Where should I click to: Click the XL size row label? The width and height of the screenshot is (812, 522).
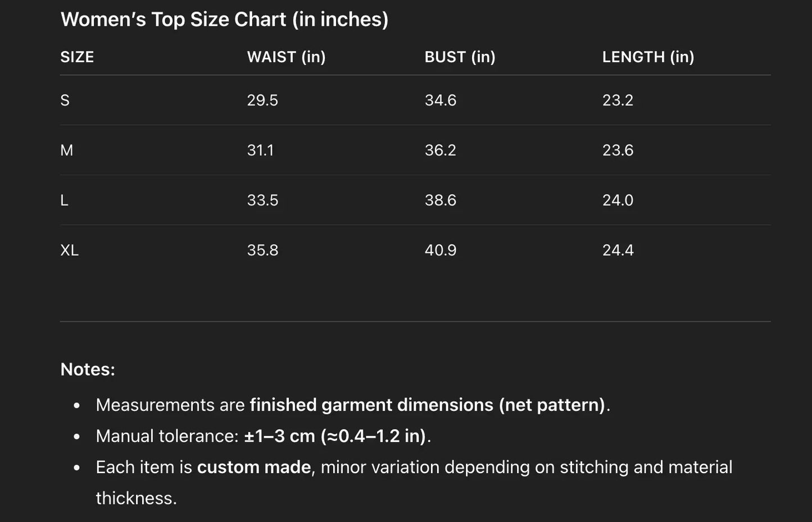click(70, 251)
